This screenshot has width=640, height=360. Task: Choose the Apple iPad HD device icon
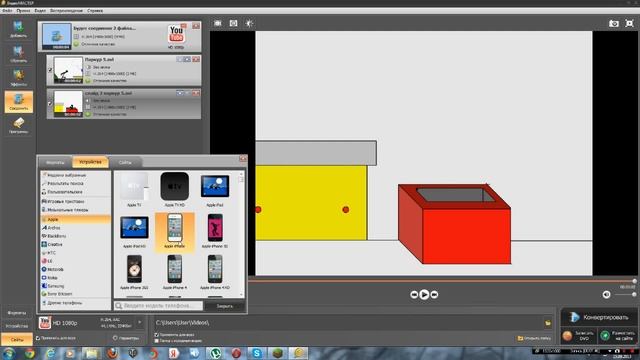pyautogui.click(x=134, y=228)
